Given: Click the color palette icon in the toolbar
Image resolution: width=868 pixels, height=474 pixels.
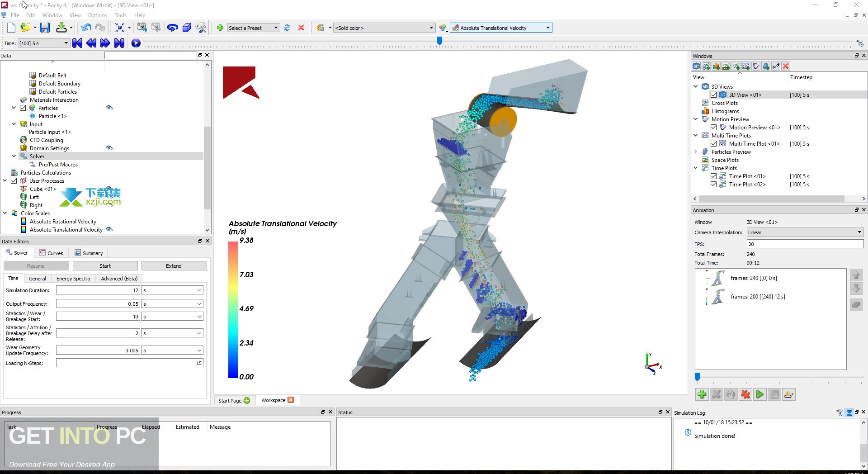Looking at the screenshot, I should (321, 28).
